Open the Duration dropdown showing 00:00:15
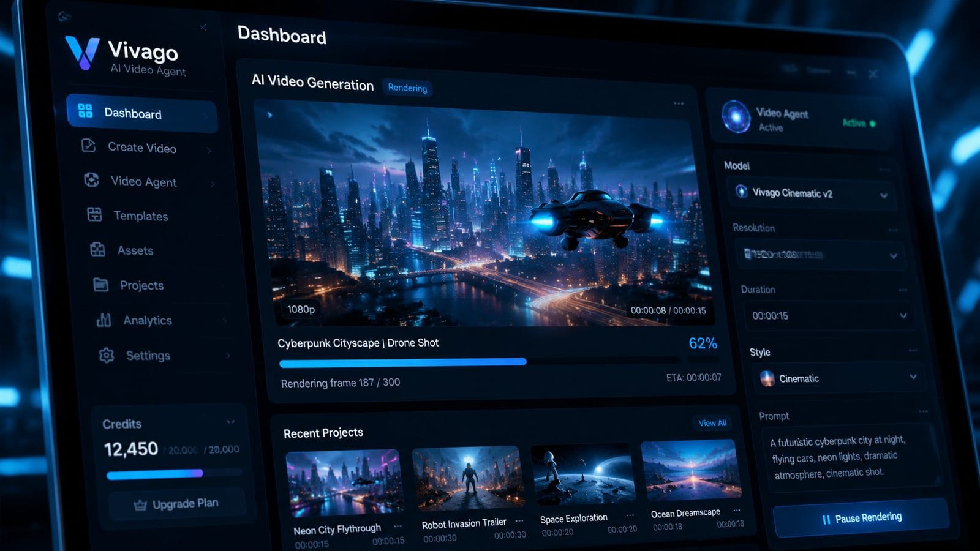Screen dimensions: 980x551 coord(829,316)
